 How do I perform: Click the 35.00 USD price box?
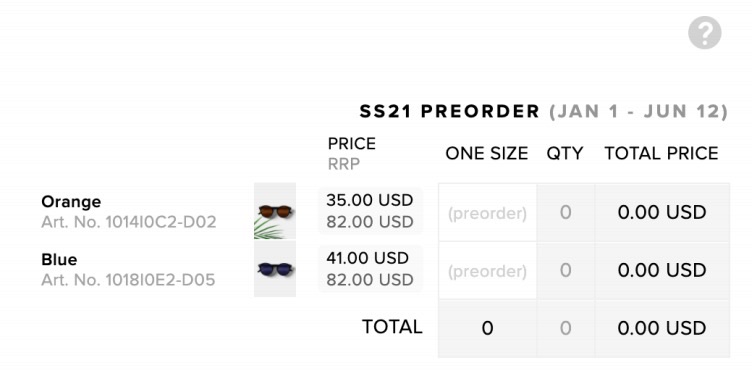(x=370, y=211)
